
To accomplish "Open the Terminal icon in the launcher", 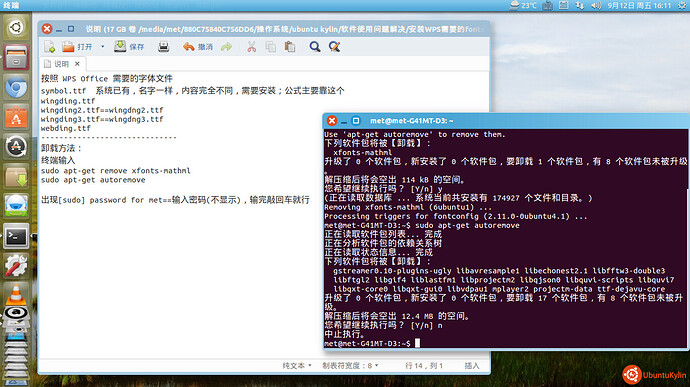I will coord(16,236).
